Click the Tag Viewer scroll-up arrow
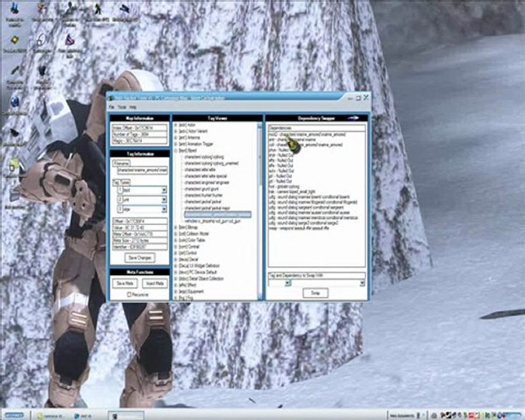Viewport: 525px width, 420px height. [x=260, y=125]
